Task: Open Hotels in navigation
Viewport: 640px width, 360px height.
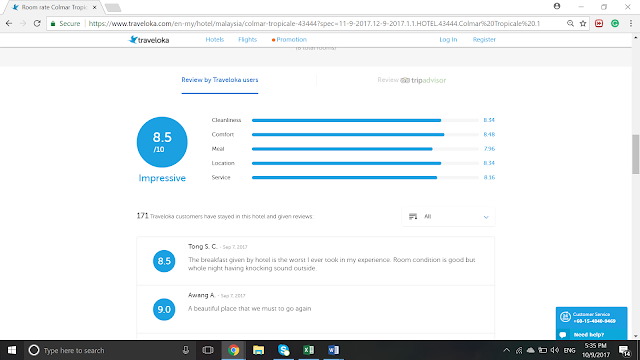Action: click(x=215, y=40)
